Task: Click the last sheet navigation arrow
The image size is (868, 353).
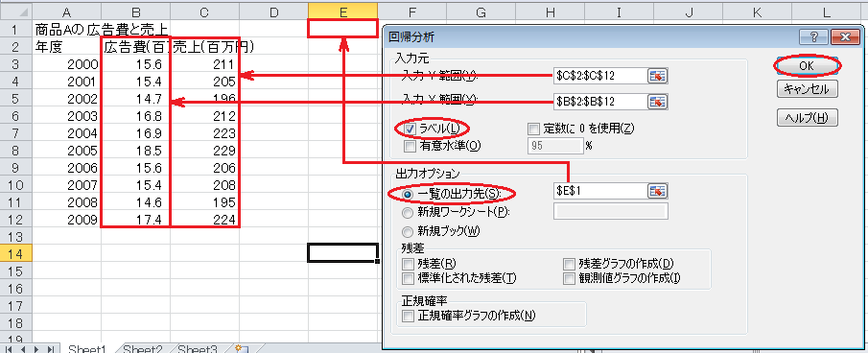Action: [x=51, y=349]
